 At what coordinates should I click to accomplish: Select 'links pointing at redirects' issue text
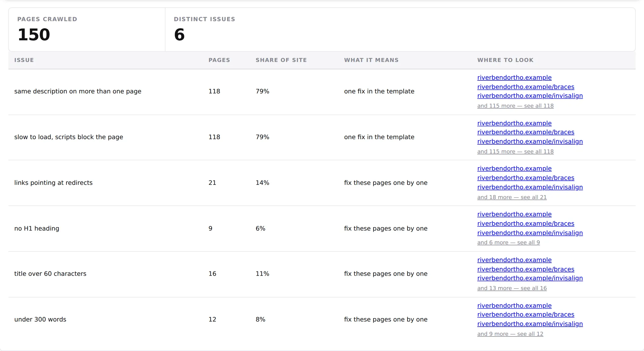pyautogui.click(x=53, y=183)
